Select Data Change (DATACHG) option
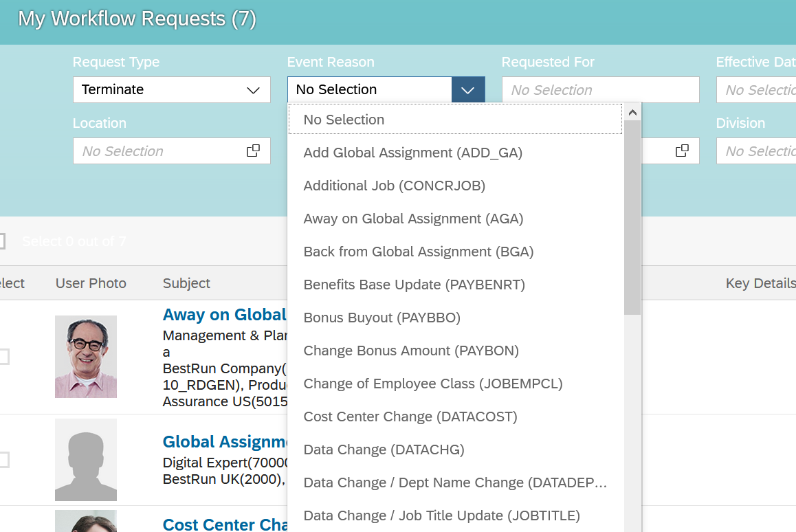Screen dimensions: 796x532 tap(455, 450)
